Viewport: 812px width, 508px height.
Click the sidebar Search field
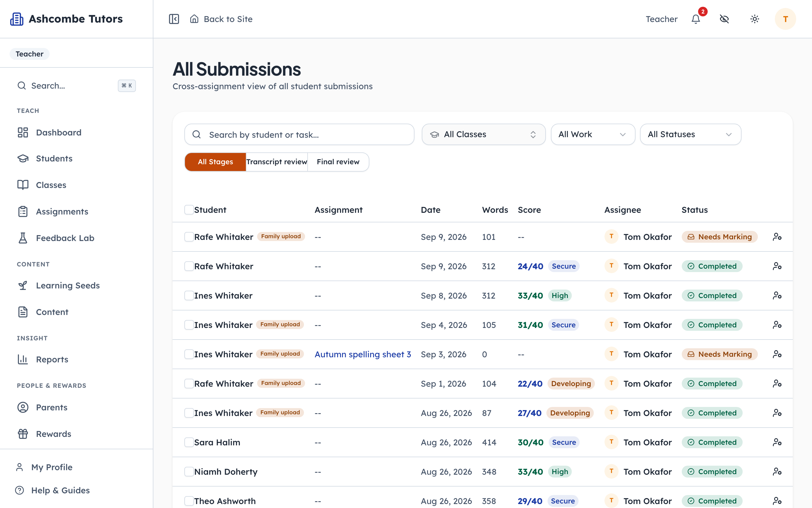(x=76, y=86)
